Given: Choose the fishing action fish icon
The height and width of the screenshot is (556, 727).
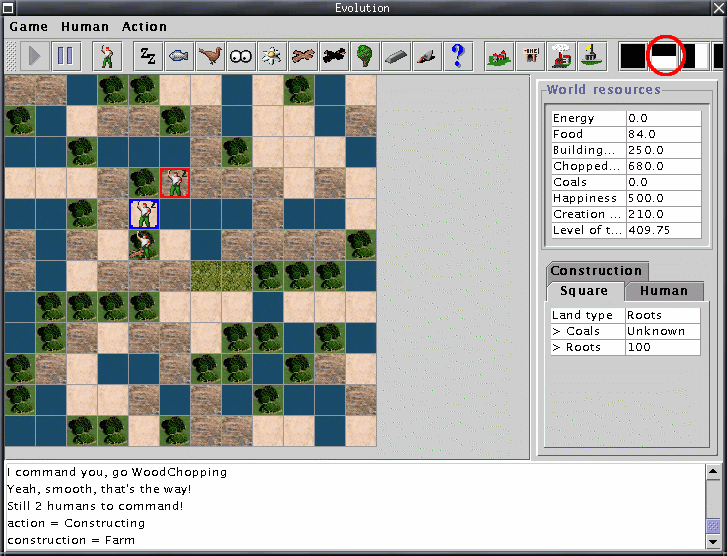Looking at the screenshot, I should pyautogui.click(x=179, y=55).
